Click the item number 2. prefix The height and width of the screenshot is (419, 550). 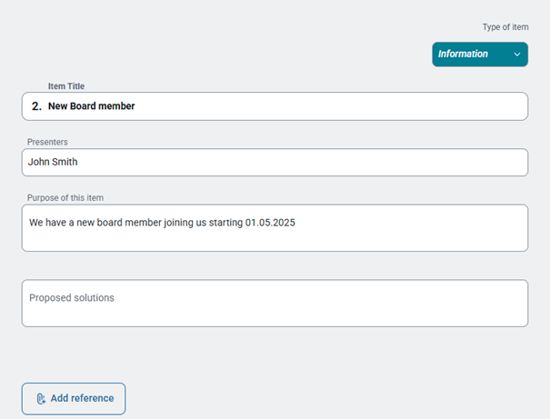click(36, 106)
